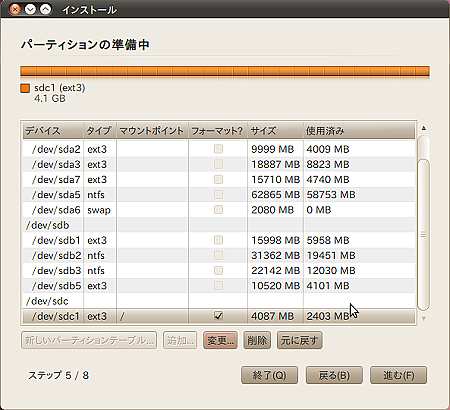Select the /dev/sda7 row
This screenshot has height=410, width=450.
pos(219,179)
